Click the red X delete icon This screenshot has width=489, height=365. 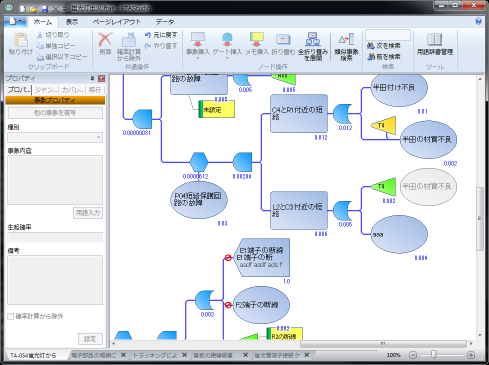(105, 39)
